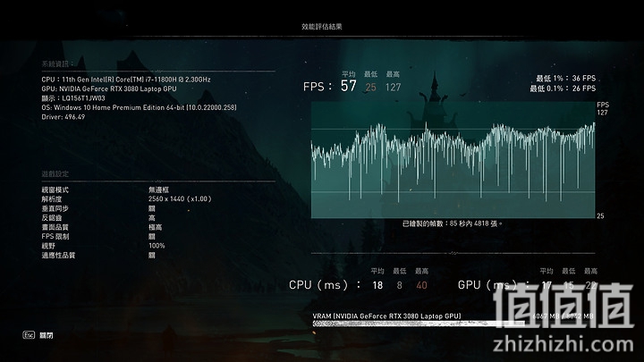Screen dimensions: 644x362
Task: Click the OS Windows 10 Home Premium line
Action: pyautogui.click(x=139, y=107)
